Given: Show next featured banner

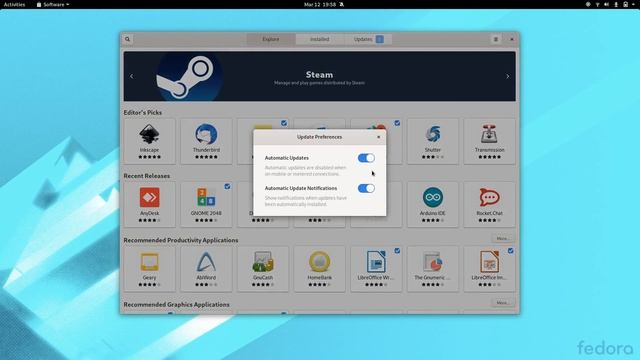Looking at the screenshot, I should tap(508, 76).
